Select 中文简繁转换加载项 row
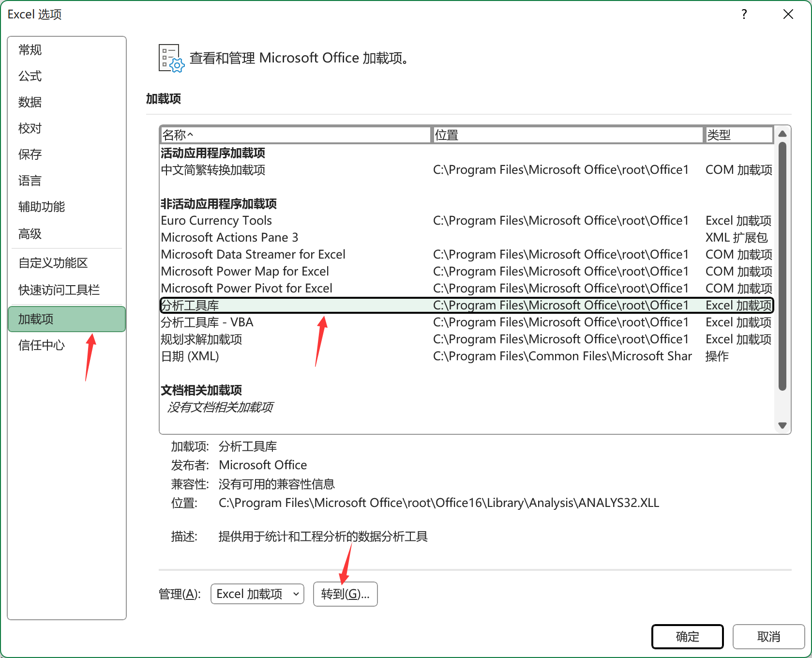Image resolution: width=812 pixels, height=658 pixels. [x=466, y=170]
